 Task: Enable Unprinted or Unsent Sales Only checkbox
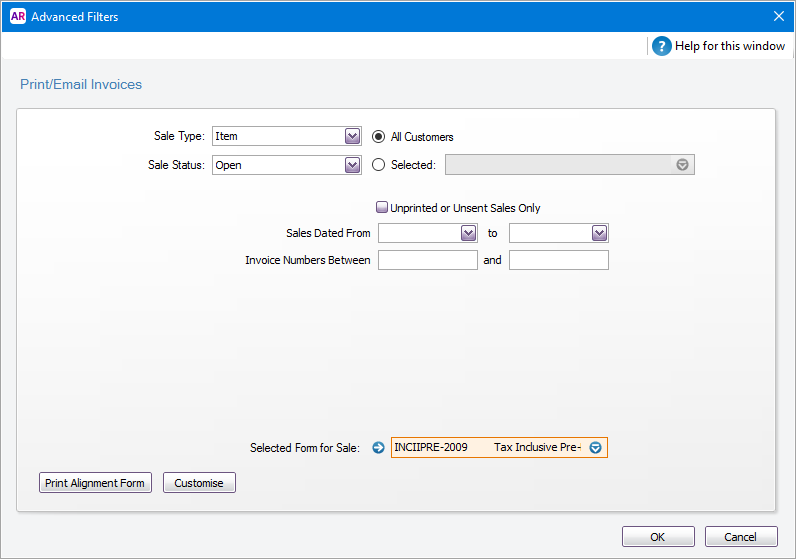click(x=382, y=208)
